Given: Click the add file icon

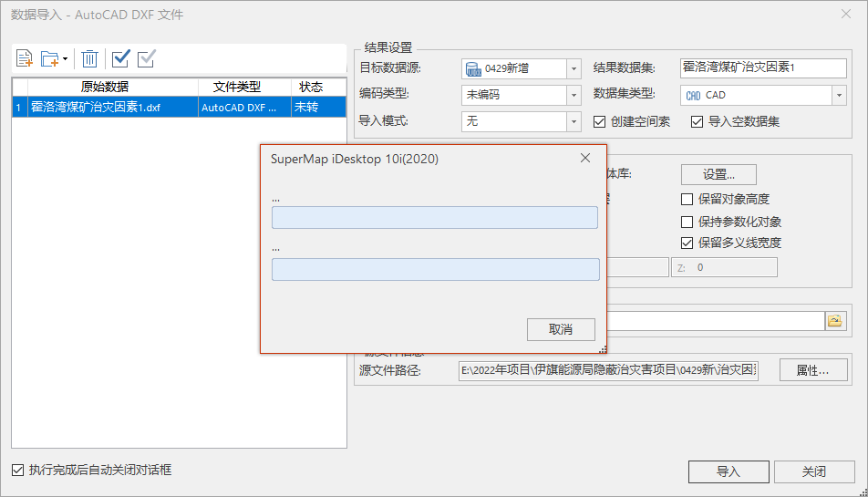Looking at the screenshot, I should coord(25,58).
